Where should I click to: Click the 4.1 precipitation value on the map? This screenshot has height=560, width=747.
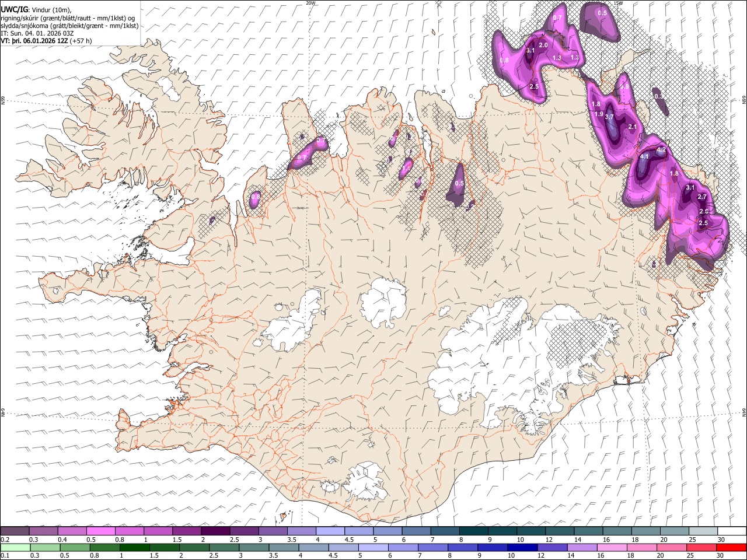tap(644, 157)
